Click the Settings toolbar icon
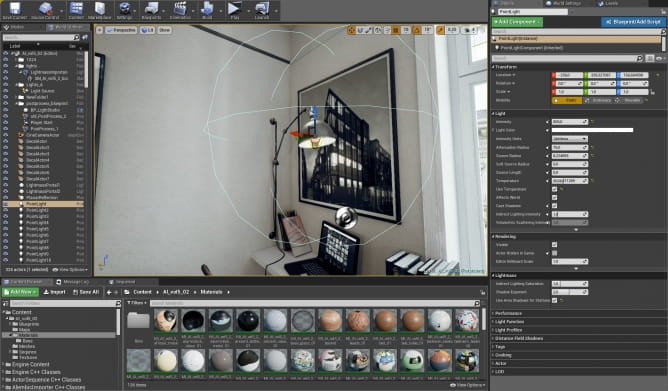668x391 pixels. [124, 10]
